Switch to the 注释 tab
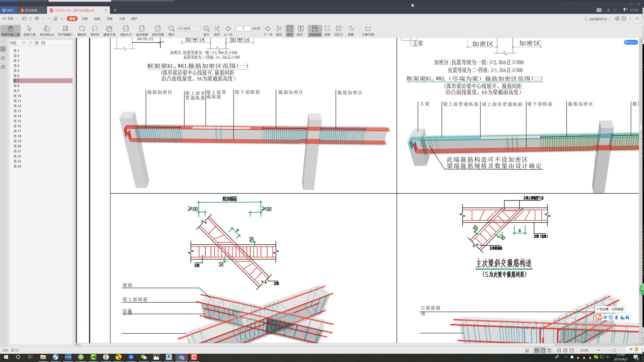Image resolution: width=644 pixels, height=362 pixels. pyautogui.click(x=85, y=19)
